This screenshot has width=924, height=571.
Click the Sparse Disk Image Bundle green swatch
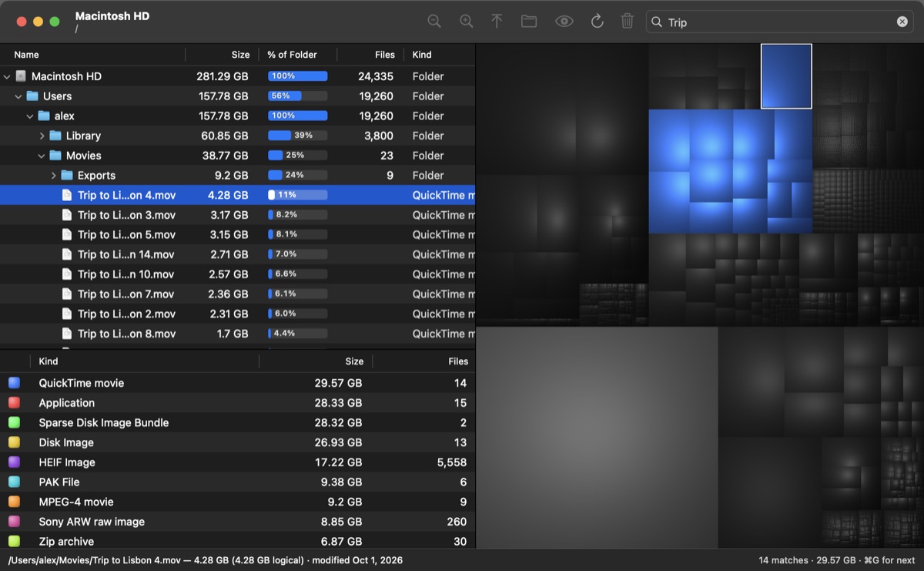(x=14, y=422)
